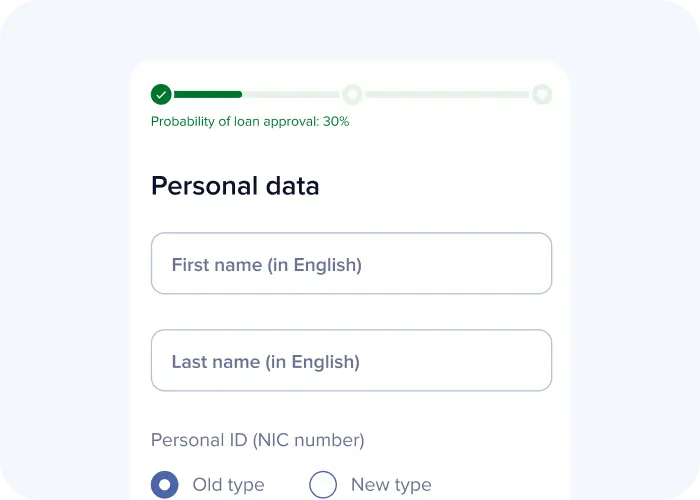Focus the Last name (in English) field

click(351, 360)
